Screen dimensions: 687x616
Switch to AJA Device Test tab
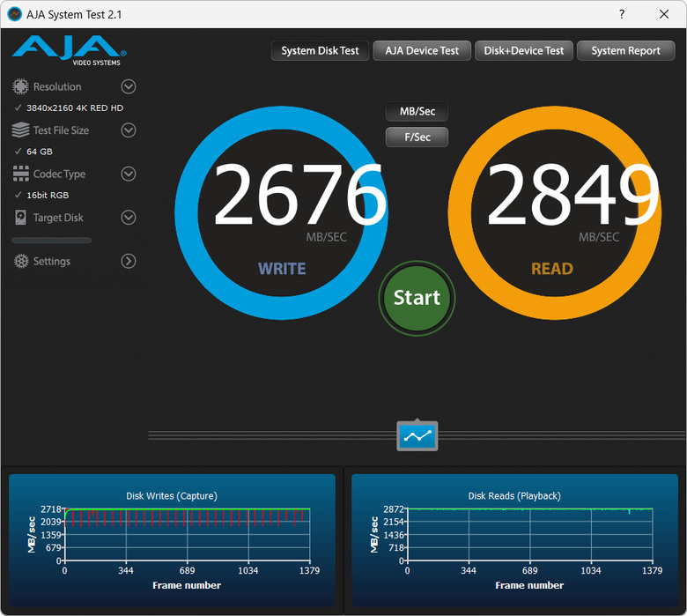click(422, 51)
